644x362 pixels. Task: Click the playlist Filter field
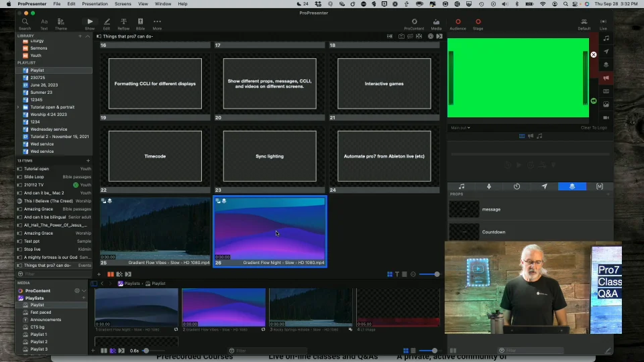pyautogui.click(x=54, y=274)
